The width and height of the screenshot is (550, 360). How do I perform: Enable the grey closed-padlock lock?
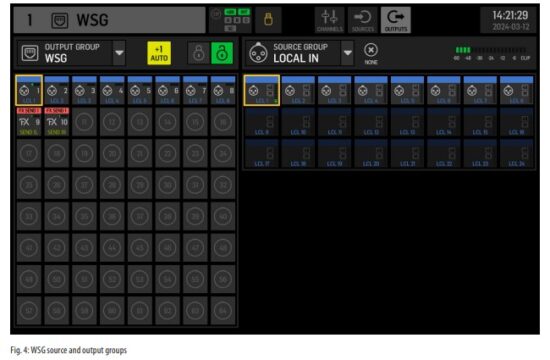199,53
